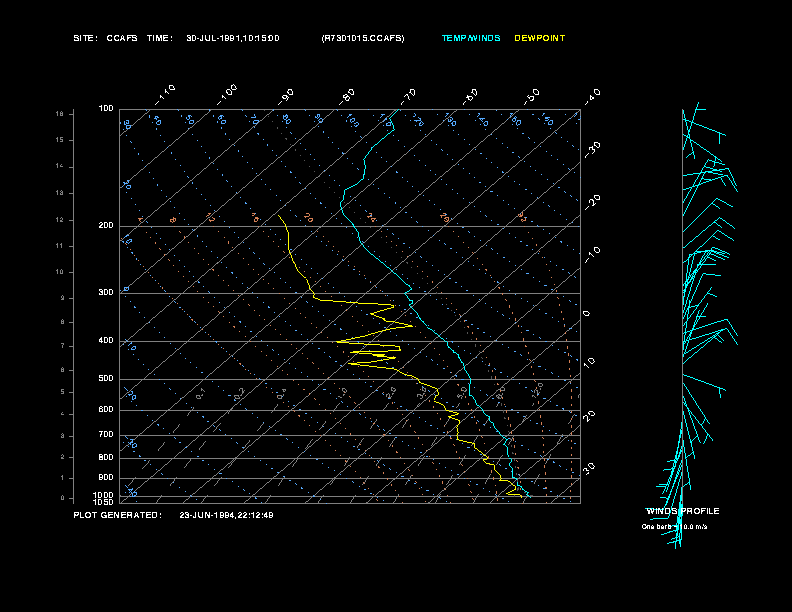This screenshot has width=792, height=612.
Task: Click the 1050 pressure level label
Action: [x=104, y=502]
